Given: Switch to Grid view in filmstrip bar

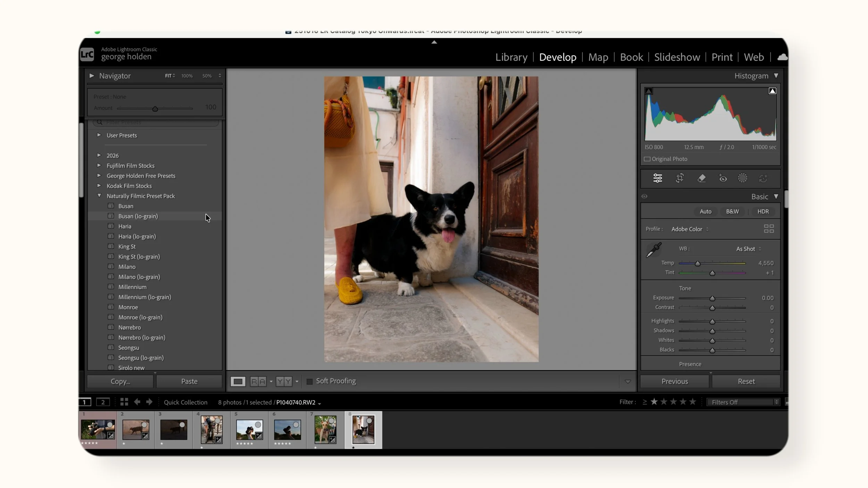Looking at the screenshot, I should [x=124, y=402].
